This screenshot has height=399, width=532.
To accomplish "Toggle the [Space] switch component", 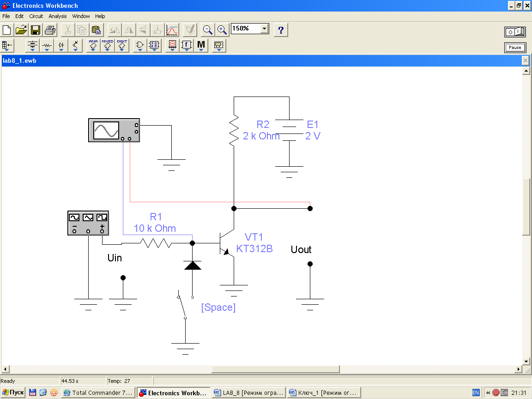I will tap(185, 304).
